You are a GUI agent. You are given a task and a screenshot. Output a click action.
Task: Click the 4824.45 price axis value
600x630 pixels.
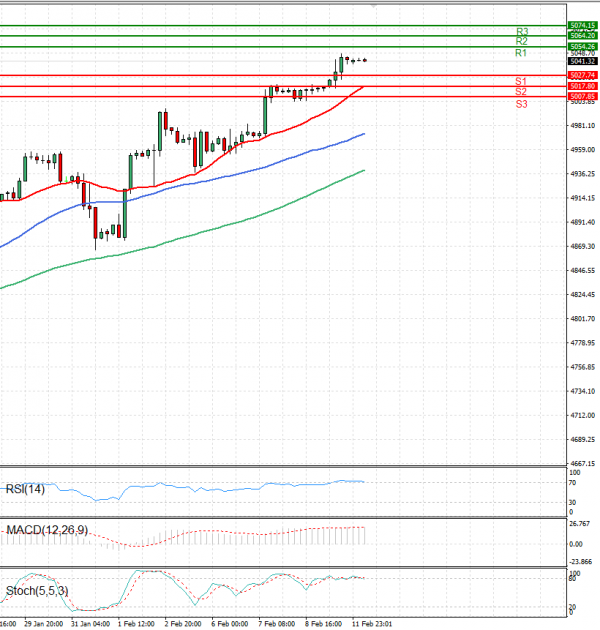point(583,295)
